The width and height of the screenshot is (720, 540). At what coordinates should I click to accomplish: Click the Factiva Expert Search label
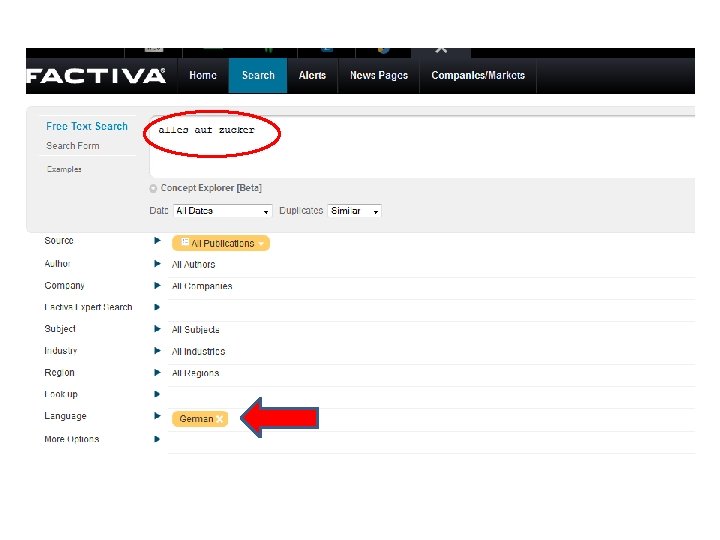88,307
